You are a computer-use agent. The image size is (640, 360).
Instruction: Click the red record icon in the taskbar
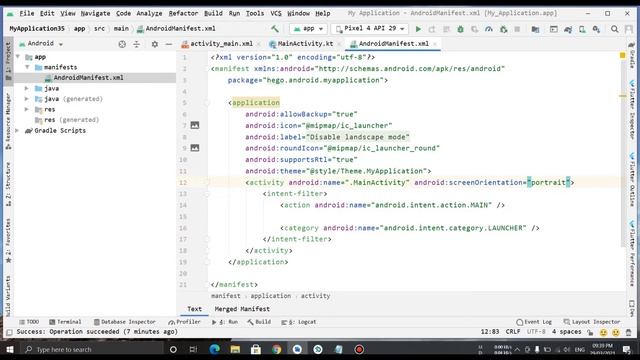coord(359,349)
